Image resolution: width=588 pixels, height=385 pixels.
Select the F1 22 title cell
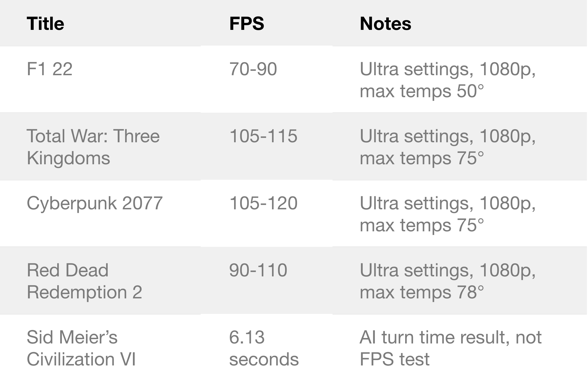[50, 69]
